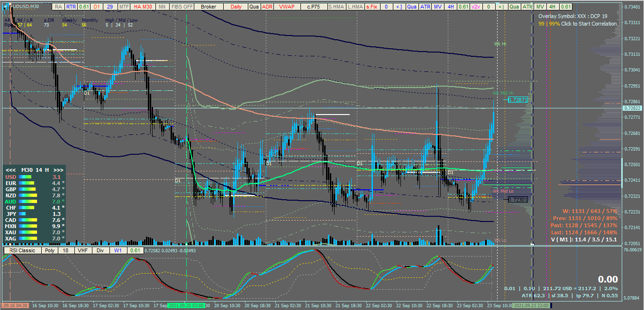Click the blue Qua button
Screen dimensions: 644x310
(x=412, y=7)
